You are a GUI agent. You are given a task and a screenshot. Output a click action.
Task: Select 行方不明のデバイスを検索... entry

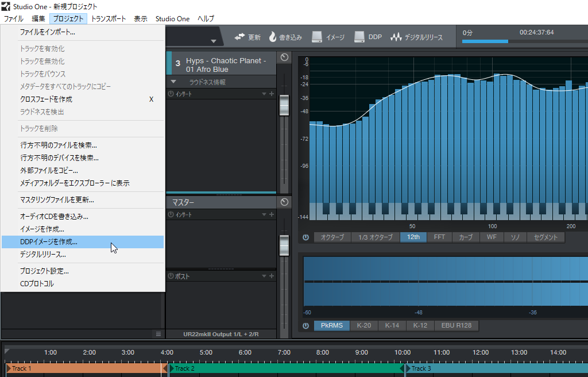pos(83,157)
